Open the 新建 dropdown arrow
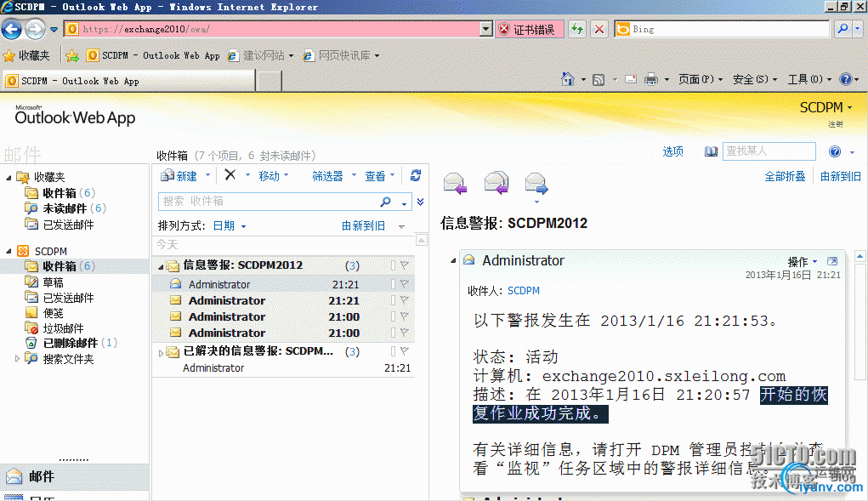 (x=207, y=175)
